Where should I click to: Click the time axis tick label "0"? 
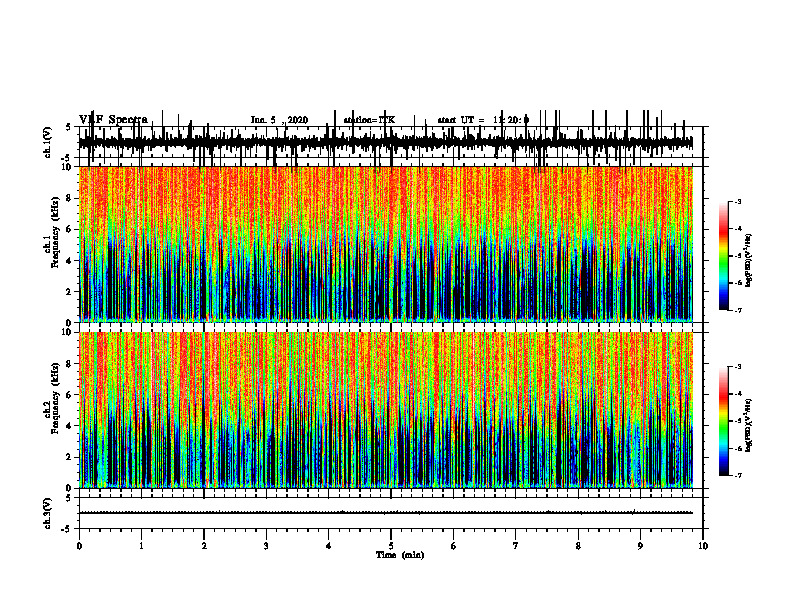click(79, 546)
